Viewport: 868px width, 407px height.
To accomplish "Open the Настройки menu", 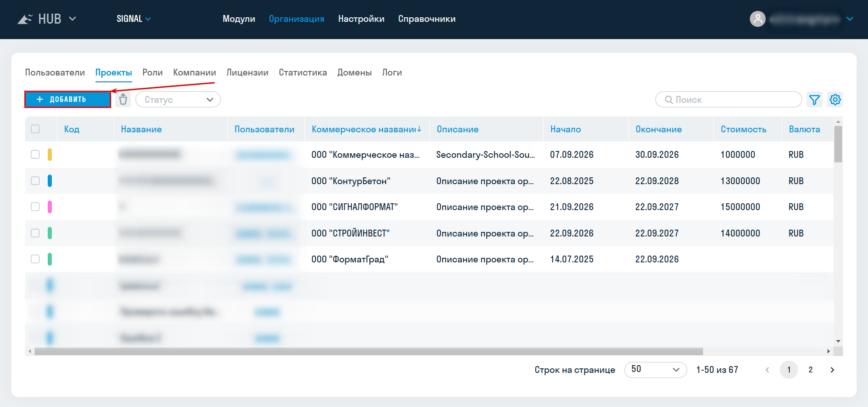I will click(361, 19).
